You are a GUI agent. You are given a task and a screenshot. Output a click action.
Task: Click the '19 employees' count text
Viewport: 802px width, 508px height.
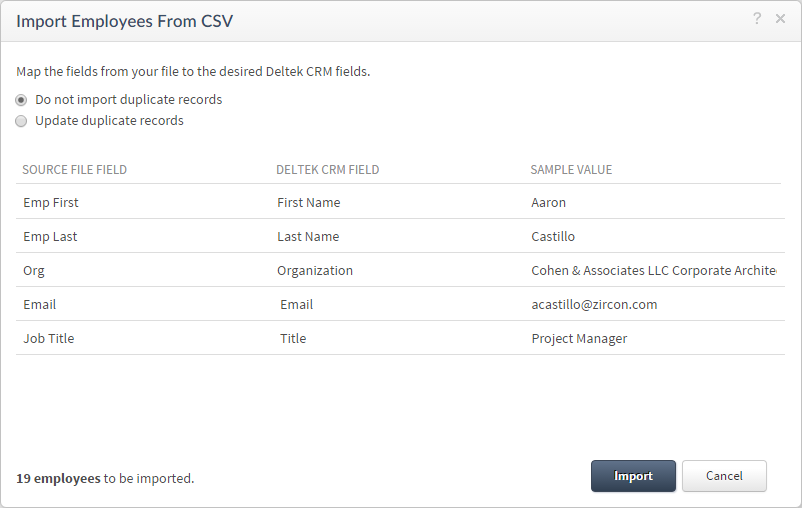tap(58, 478)
